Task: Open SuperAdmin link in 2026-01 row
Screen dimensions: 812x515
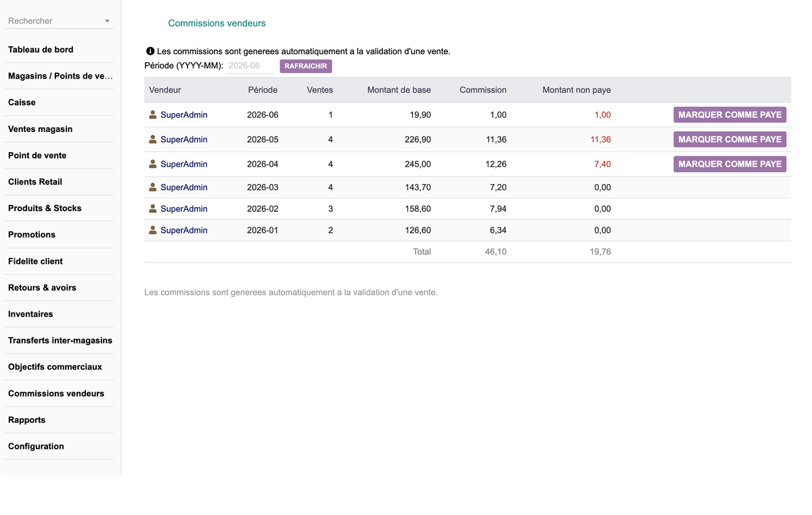Action: (x=184, y=230)
